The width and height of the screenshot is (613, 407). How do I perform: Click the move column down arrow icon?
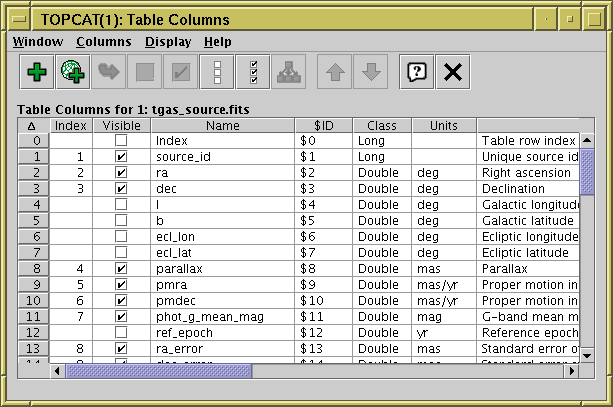370,71
